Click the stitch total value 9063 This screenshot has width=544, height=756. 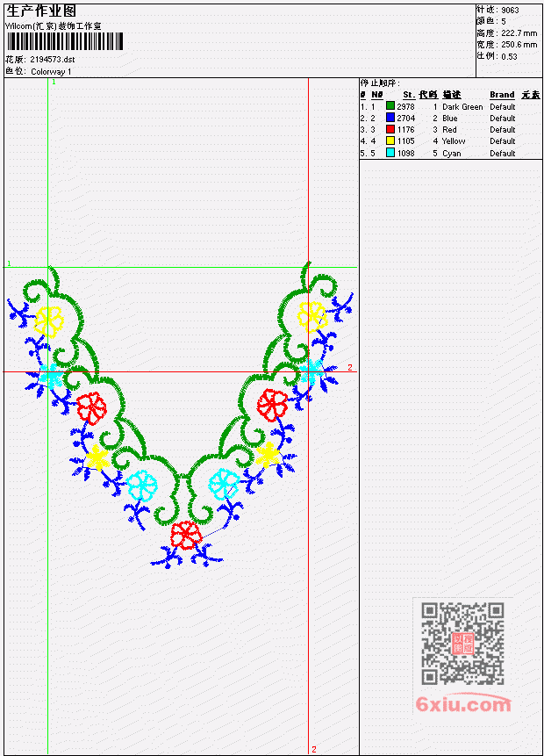[510, 11]
